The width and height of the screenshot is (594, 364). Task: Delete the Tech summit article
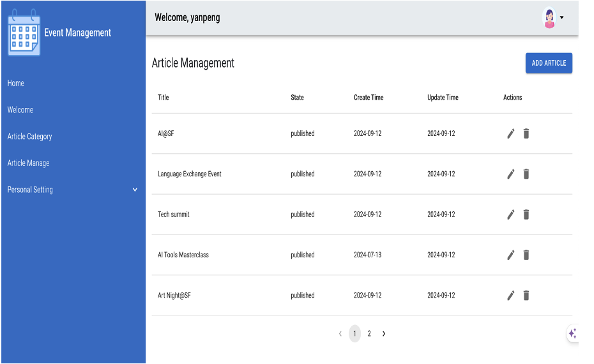[526, 215]
